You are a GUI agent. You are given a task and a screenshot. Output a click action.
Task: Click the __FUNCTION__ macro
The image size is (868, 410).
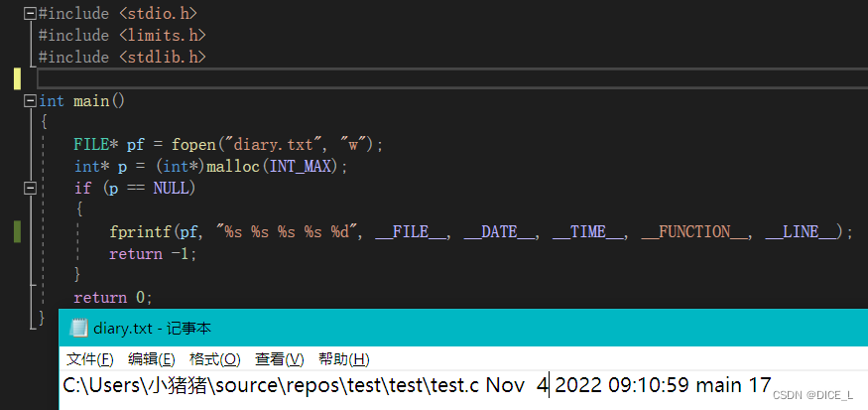pyautogui.click(x=693, y=232)
